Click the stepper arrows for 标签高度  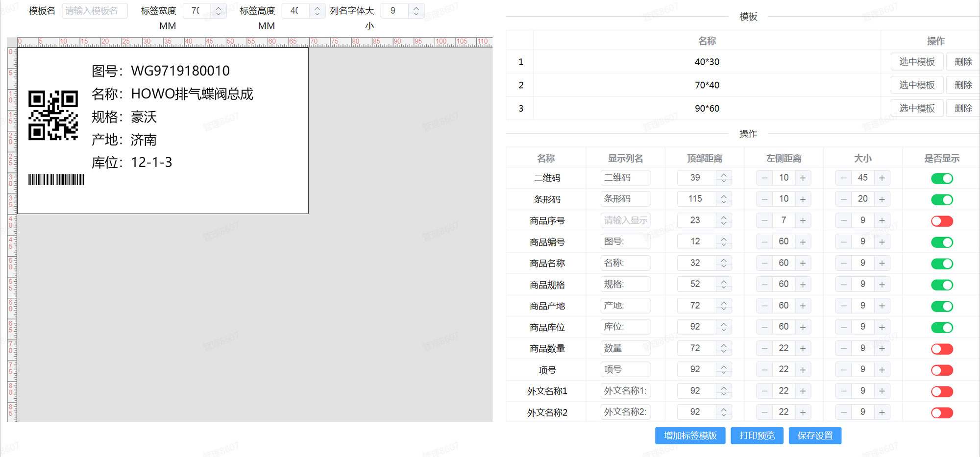pos(316,10)
